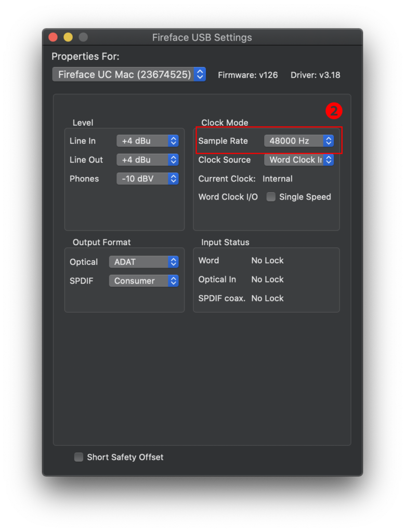405x532 pixels.
Task: Open the Fireface UC Mac device selector
Action: tap(129, 74)
